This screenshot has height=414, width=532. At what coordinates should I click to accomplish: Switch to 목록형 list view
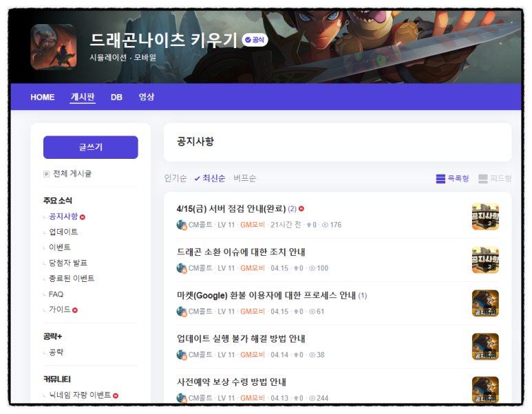click(x=452, y=178)
